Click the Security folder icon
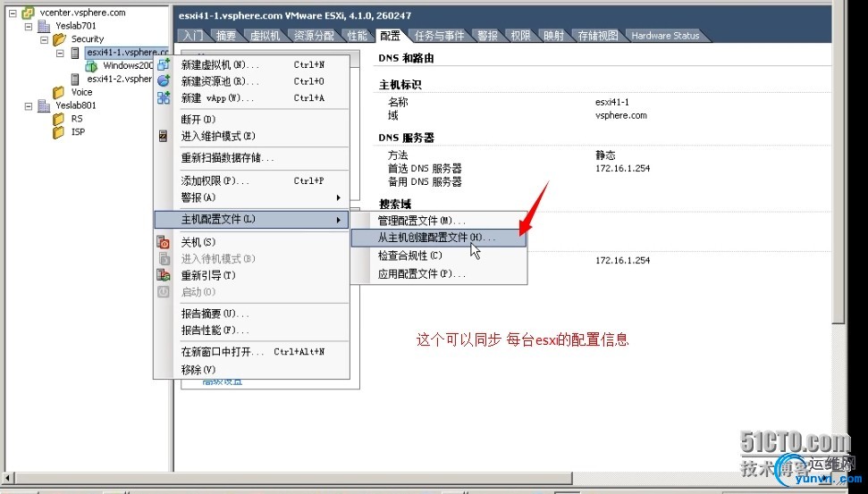Viewport: 868px width, 494px height. [59, 39]
